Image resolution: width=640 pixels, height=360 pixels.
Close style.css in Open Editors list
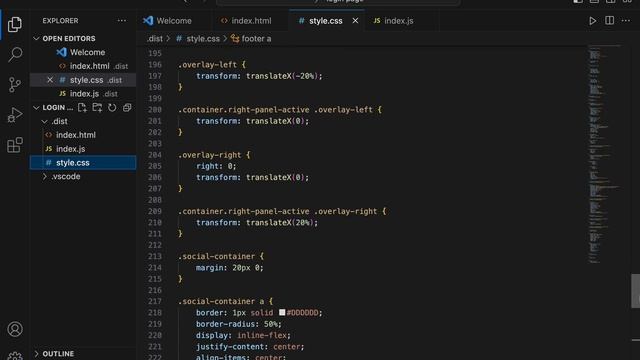pos(50,80)
